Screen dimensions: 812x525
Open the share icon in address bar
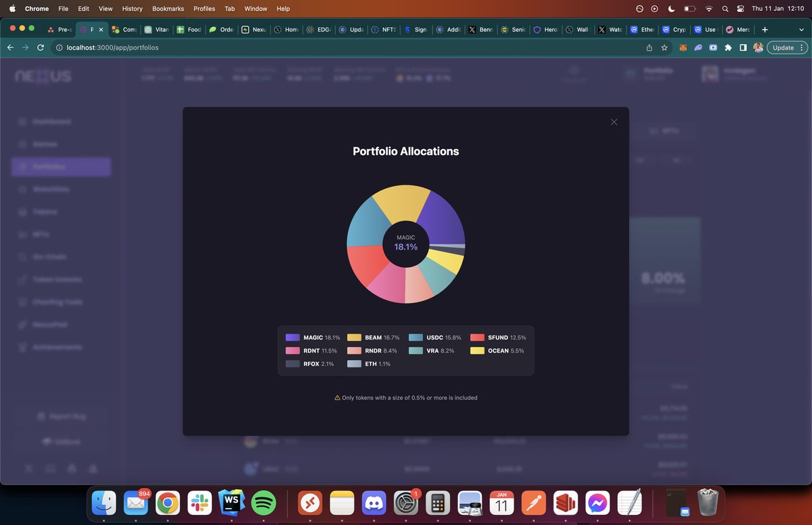(x=650, y=48)
